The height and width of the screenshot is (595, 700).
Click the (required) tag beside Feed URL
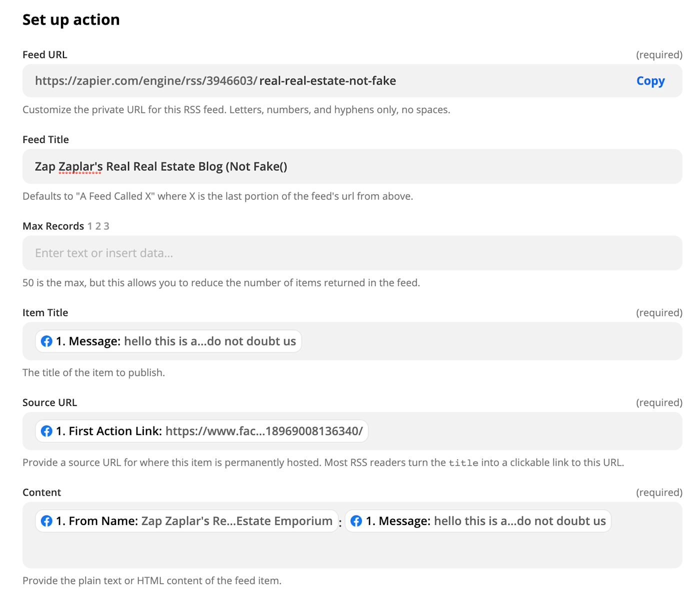coord(659,54)
